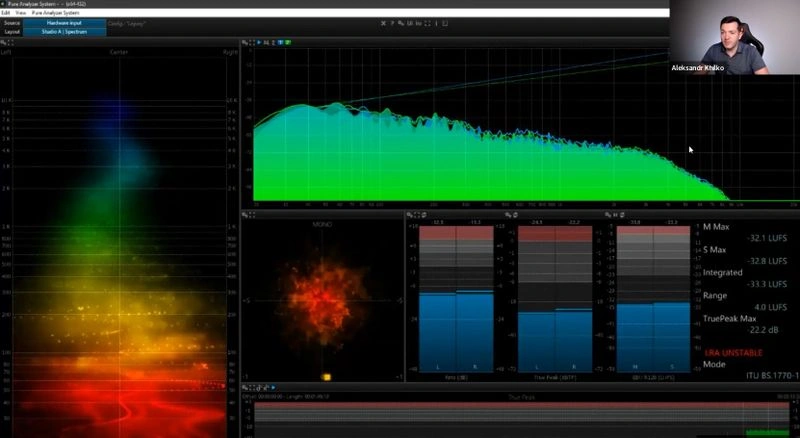Viewport: 800px width, 438px height.
Task: Click reset icon above the True Peak meters
Action: (515, 215)
